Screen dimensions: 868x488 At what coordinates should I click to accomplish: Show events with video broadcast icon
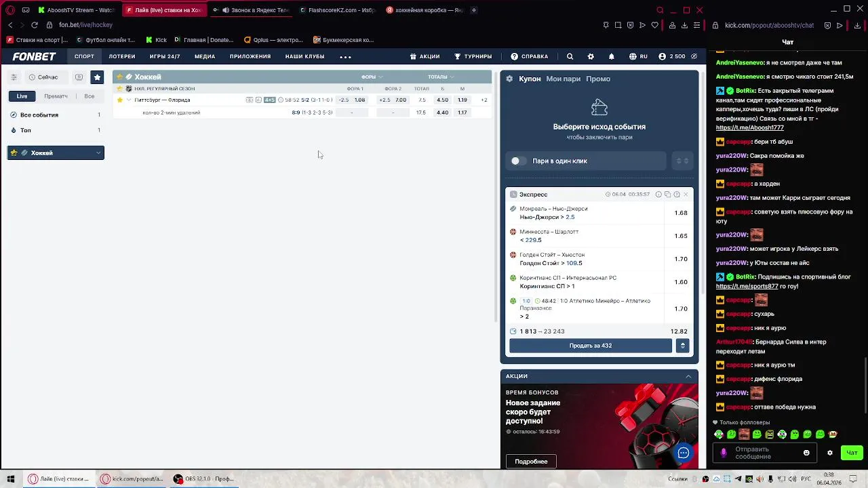click(x=79, y=77)
